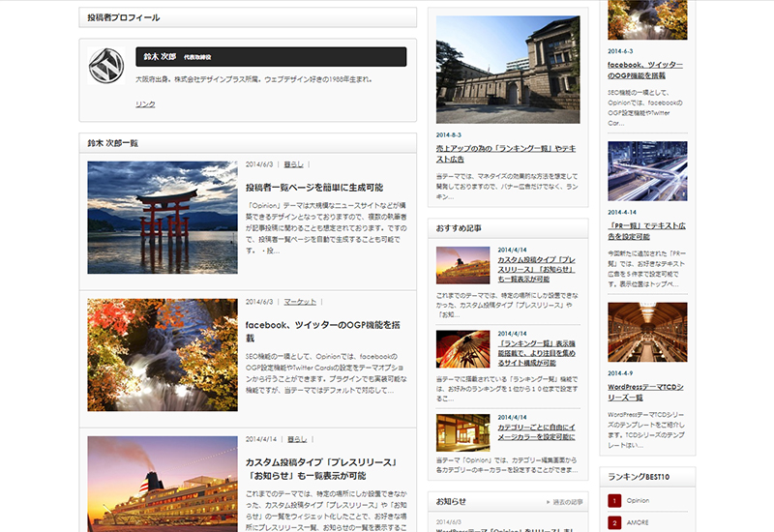Image resolution: width=774 pixels, height=532 pixels.
Task: Open the cruise ship article thumbnail in main list
Action: pos(163,484)
